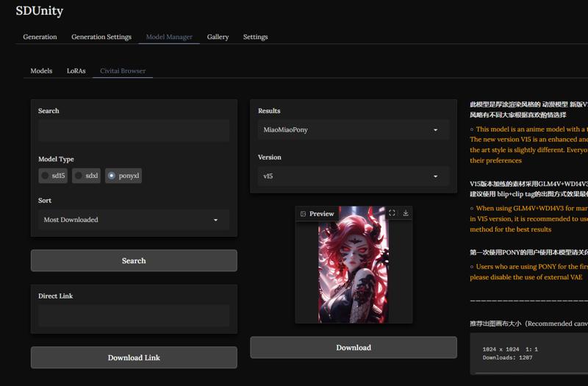The width and height of the screenshot is (588, 386).
Task: Select the ponyxl model type
Action: [123, 176]
